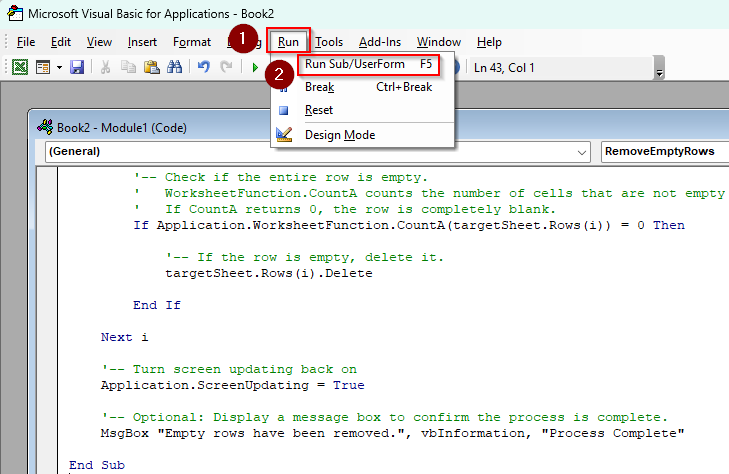The width and height of the screenshot is (729, 474).
Task: Click 'If CountA returns 0' comment line
Action: point(344,209)
